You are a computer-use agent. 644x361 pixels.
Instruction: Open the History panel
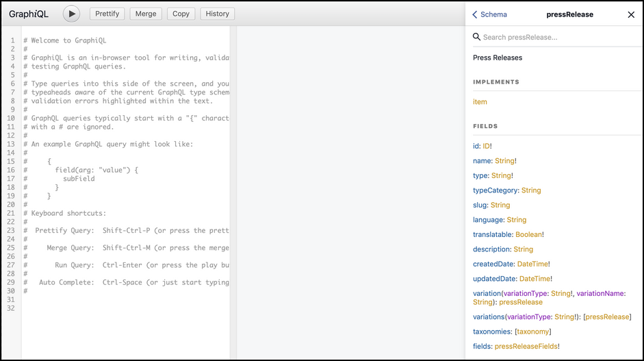tap(217, 14)
